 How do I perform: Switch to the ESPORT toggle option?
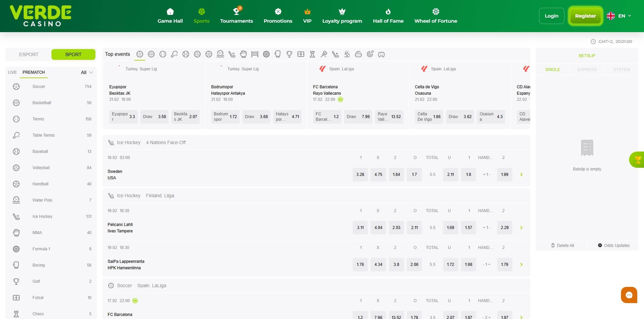coord(29,54)
